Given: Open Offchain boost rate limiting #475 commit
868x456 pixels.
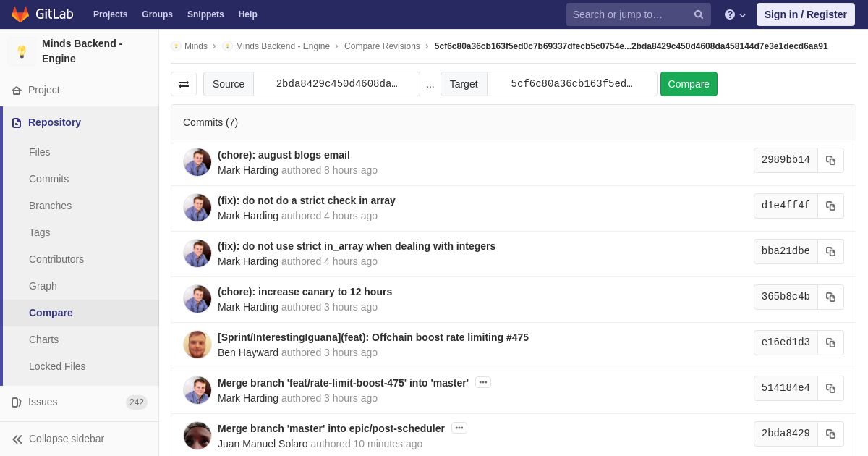Looking at the screenshot, I should [373, 337].
